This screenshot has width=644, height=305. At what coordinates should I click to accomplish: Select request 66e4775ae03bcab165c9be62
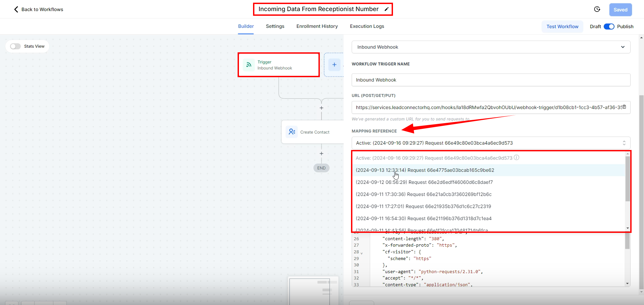(x=425, y=170)
